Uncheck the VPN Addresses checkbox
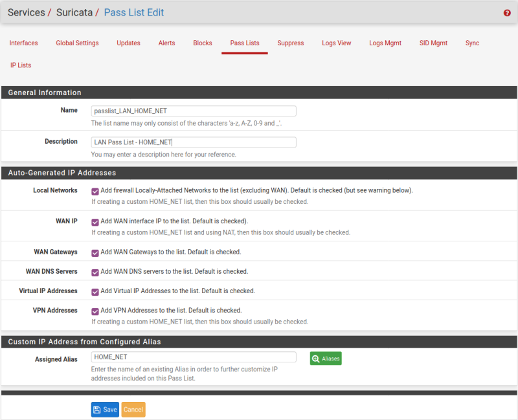Screen dimensions: 518x420 95,311
